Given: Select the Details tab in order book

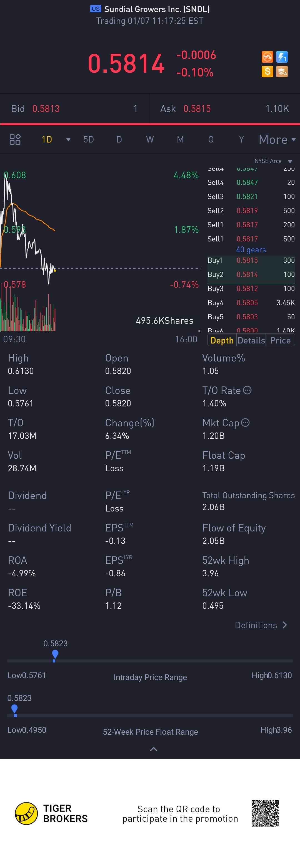Looking at the screenshot, I should click(x=251, y=340).
